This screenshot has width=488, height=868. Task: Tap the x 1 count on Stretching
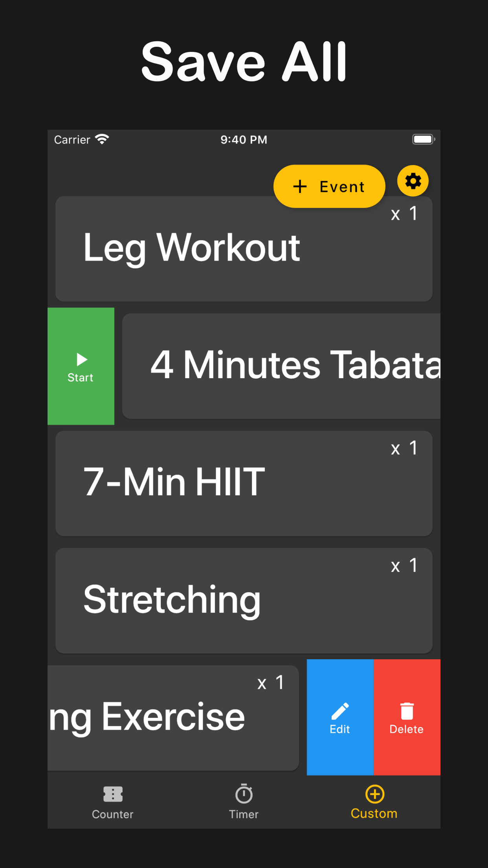point(404,566)
